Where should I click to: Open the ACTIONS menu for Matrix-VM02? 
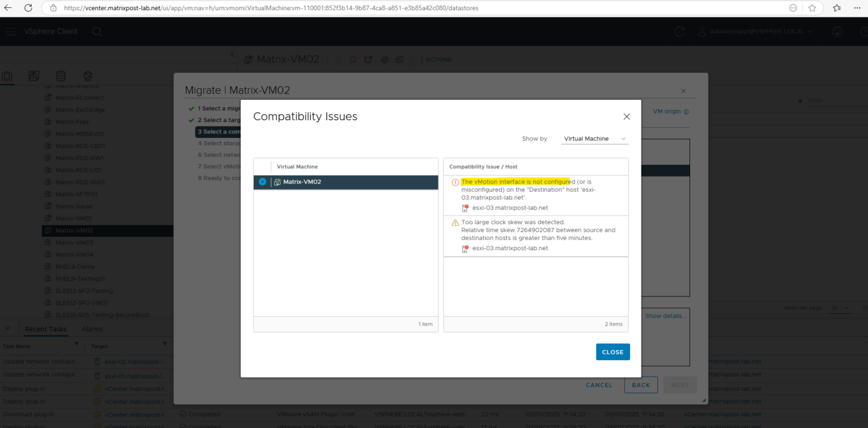436,59
